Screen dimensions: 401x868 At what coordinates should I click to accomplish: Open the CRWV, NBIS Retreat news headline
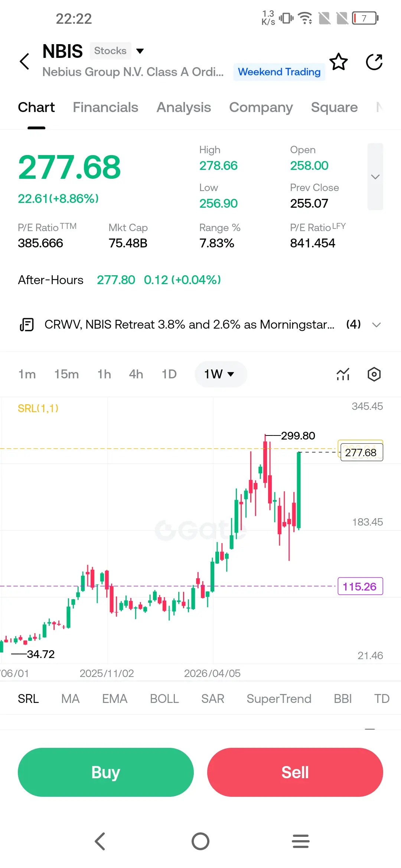tap(189, 325)
